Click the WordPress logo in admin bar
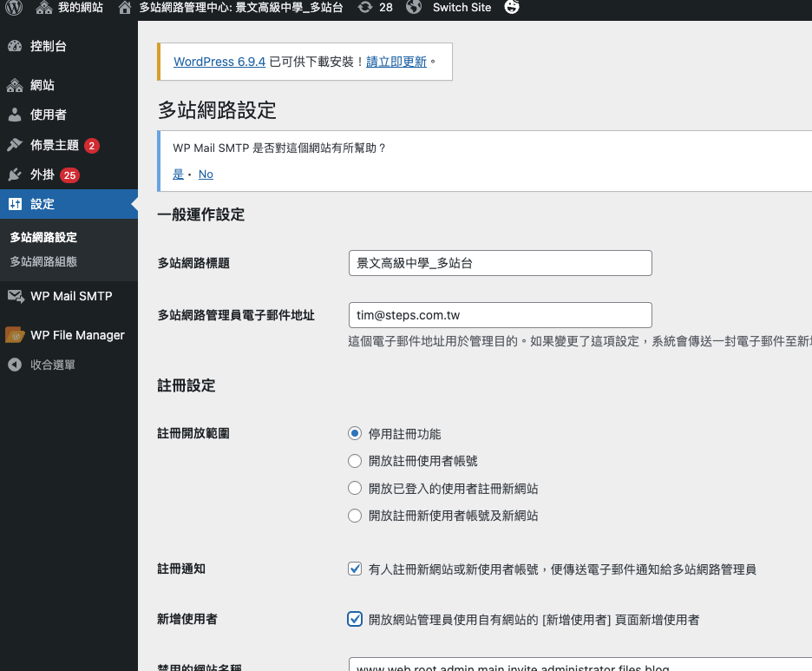 pos(14,7)
